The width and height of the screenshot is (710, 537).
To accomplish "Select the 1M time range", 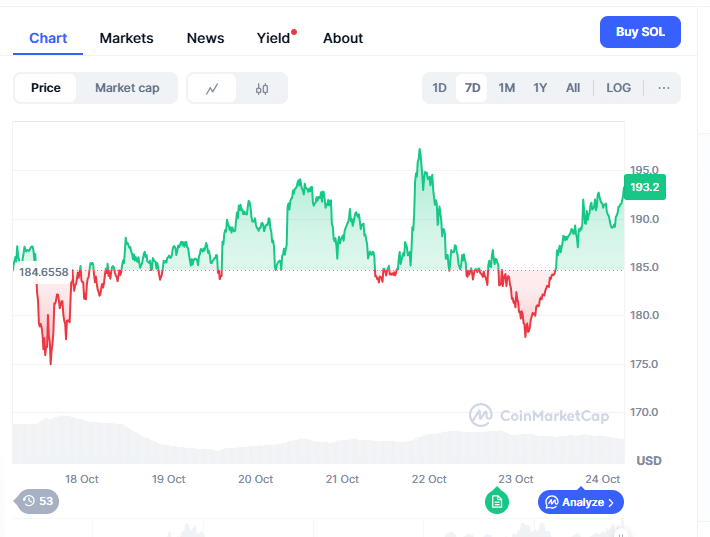I will [506, 88].
